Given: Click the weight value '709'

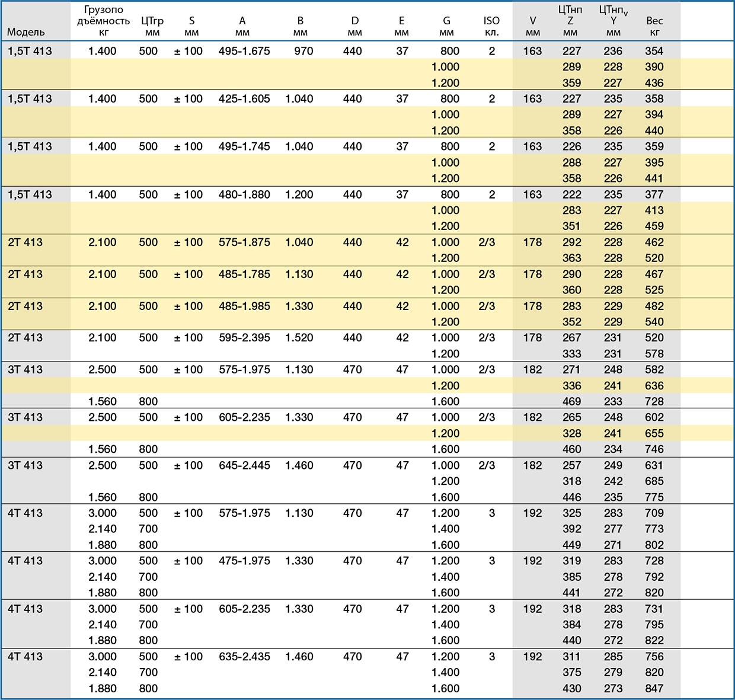Looking at the screenshot, I should [x=654, y=513].
